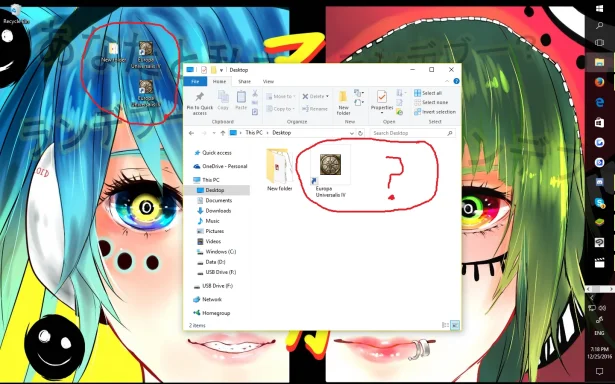This screenshot has height=384, width=615.
Task: Open the address bar history dropdown
Action: coord(351,133)
